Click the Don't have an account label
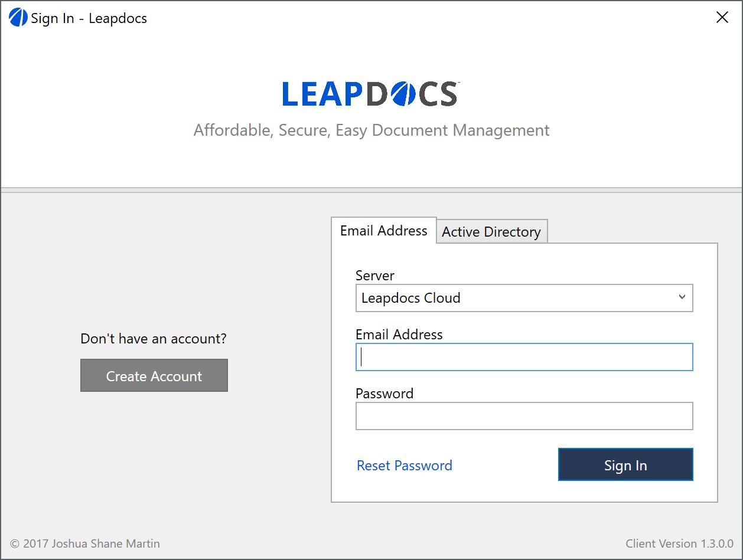 [x=154, y=339]
